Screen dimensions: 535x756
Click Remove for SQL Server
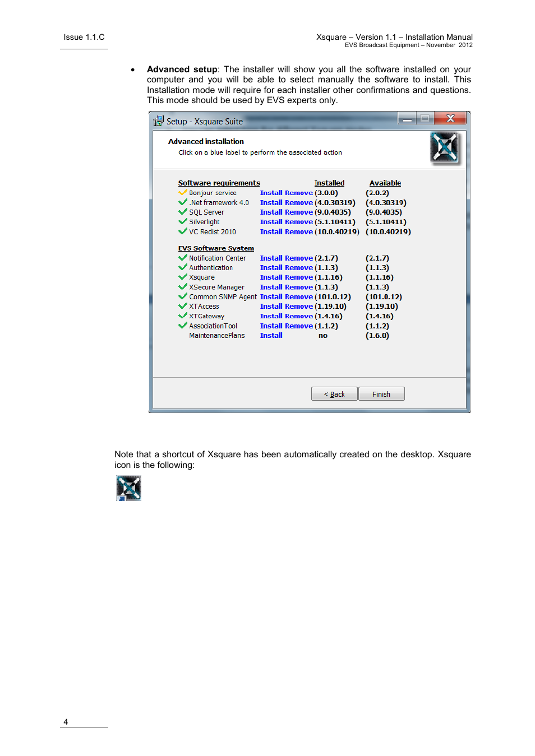(299, 212)
